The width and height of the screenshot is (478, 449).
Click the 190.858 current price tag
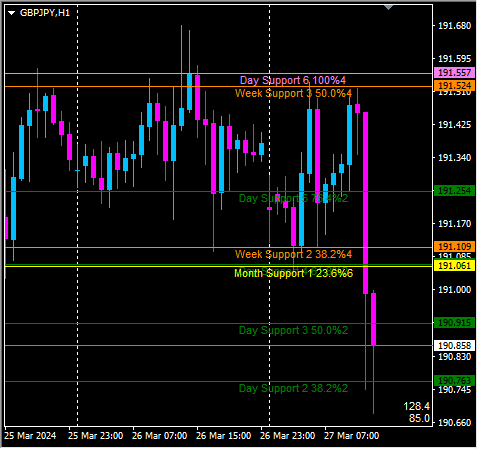pyautogui.click(x=454, y=345)
